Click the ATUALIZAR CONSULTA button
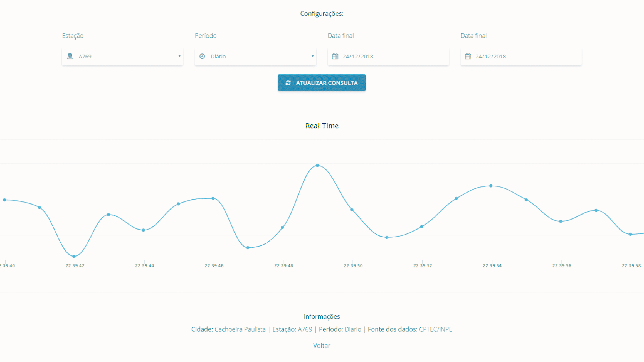 [322, 83]
